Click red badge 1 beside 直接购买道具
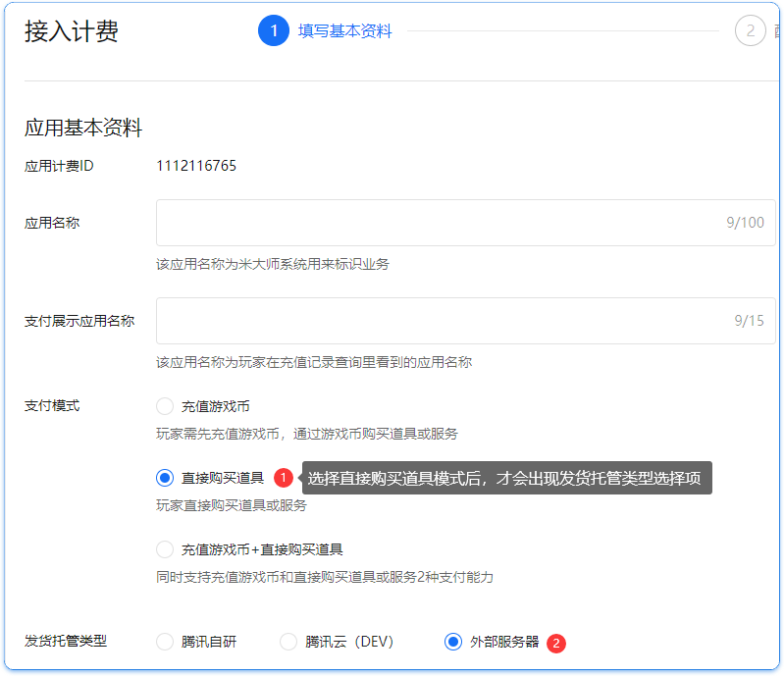 pos(284,478)
